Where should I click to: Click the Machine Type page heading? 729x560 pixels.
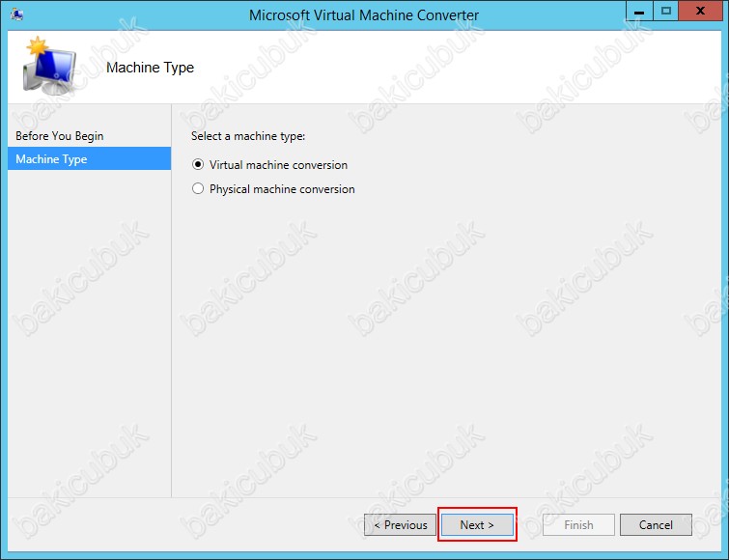point(151,68)
